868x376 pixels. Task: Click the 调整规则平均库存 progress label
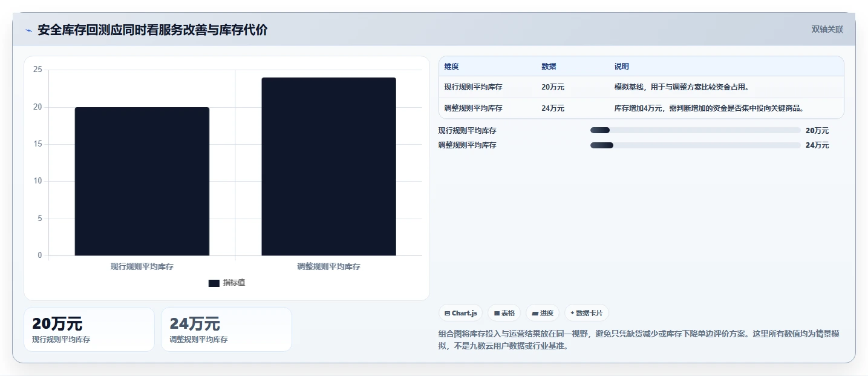pos(467,145)
